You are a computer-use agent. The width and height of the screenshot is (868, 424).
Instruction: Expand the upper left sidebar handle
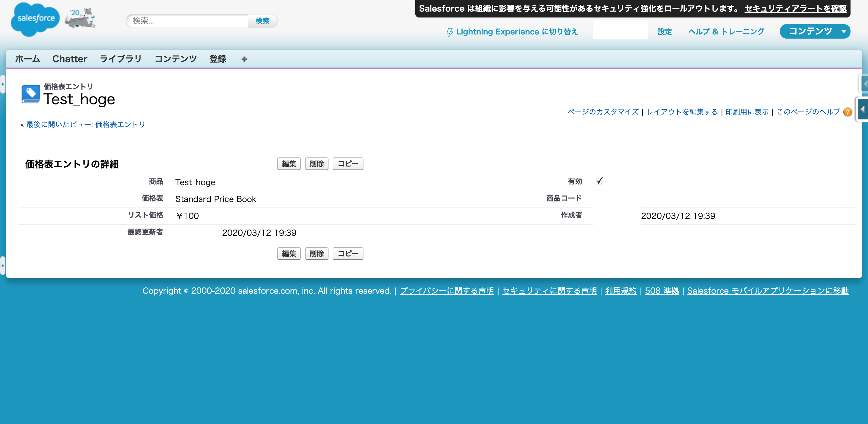click(x=2, y=84)
